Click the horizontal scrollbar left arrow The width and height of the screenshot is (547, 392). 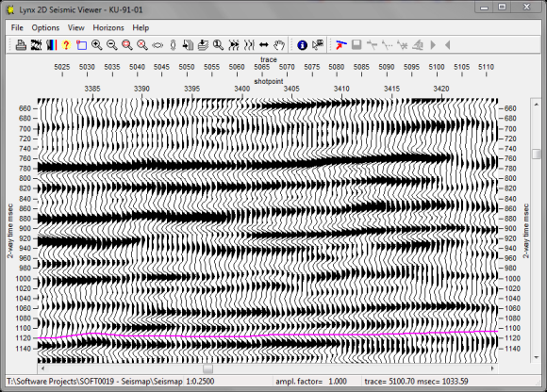42,368
